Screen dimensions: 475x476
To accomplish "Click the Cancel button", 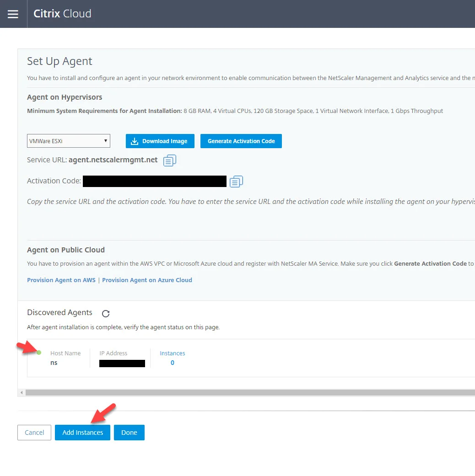I will (x=34, y=432).
